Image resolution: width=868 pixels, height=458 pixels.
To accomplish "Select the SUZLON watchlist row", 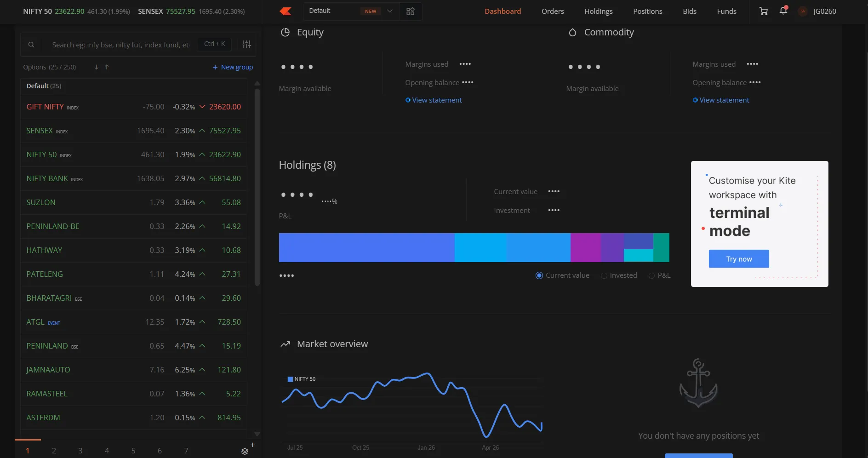I will point(134,202).
